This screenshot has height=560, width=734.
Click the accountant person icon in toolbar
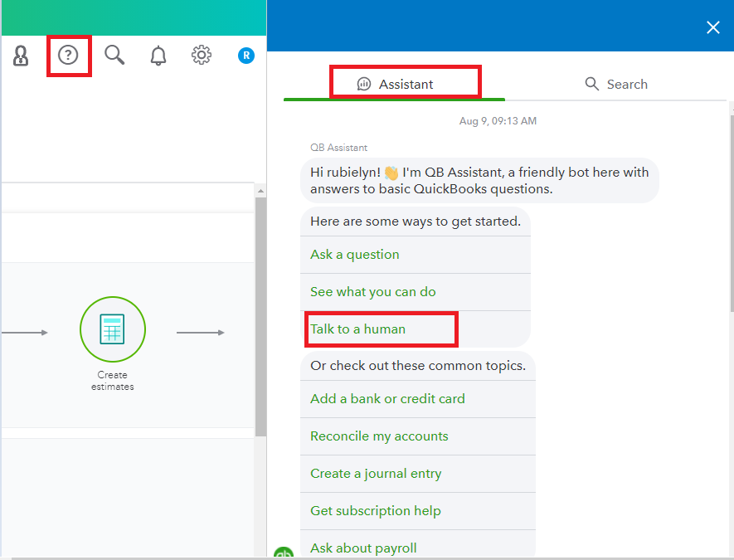pos(21,56)
